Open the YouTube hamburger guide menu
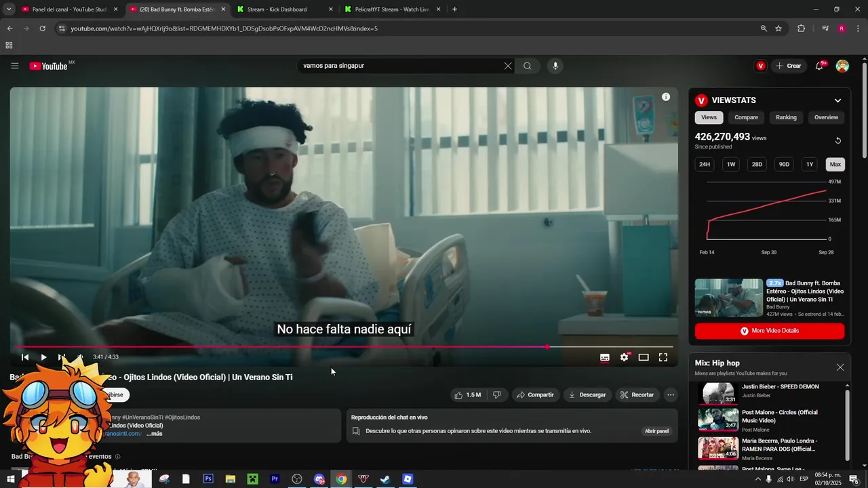 pos(14,66)
